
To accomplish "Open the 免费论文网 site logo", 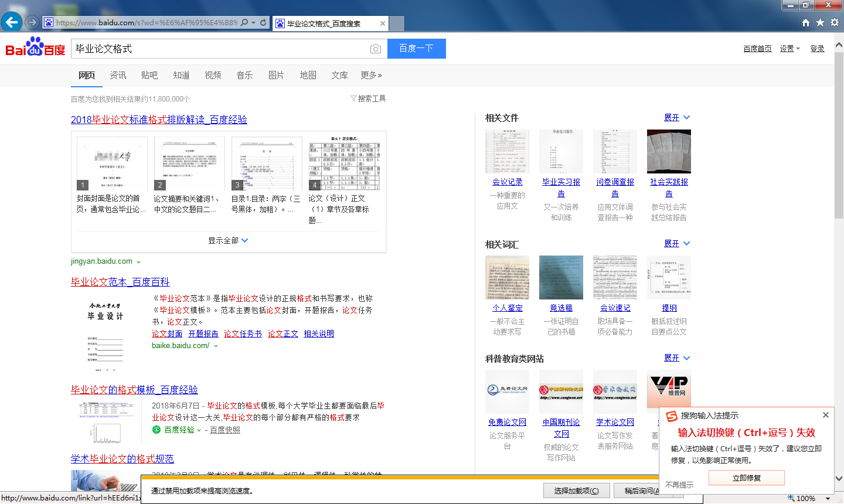I will click(x=507, y=391).
